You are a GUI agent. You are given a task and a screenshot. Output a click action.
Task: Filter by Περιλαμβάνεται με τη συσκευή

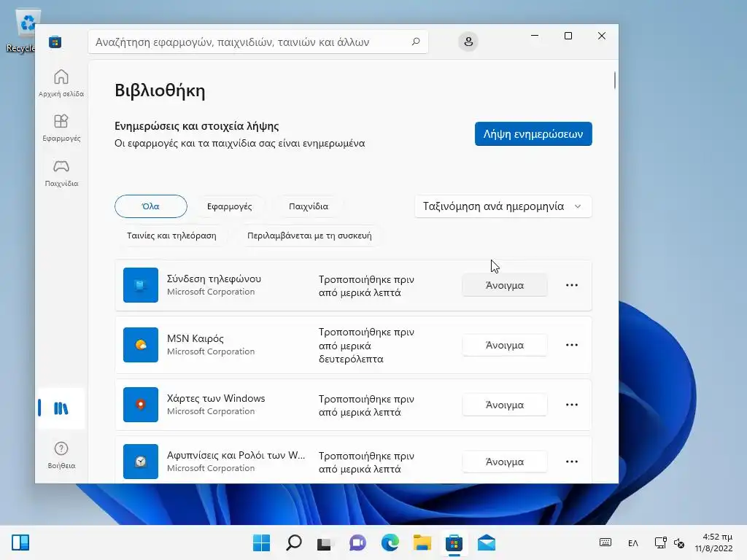click(309, 236)
